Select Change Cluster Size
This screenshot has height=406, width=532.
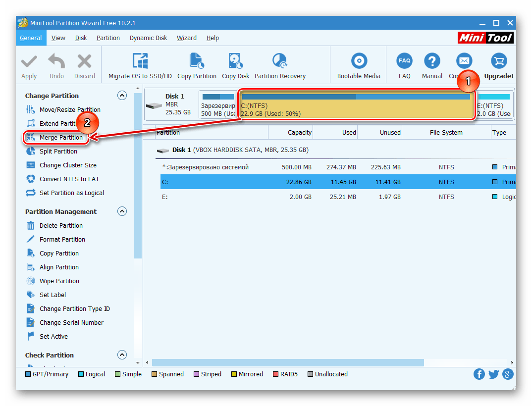click(68, 165)
